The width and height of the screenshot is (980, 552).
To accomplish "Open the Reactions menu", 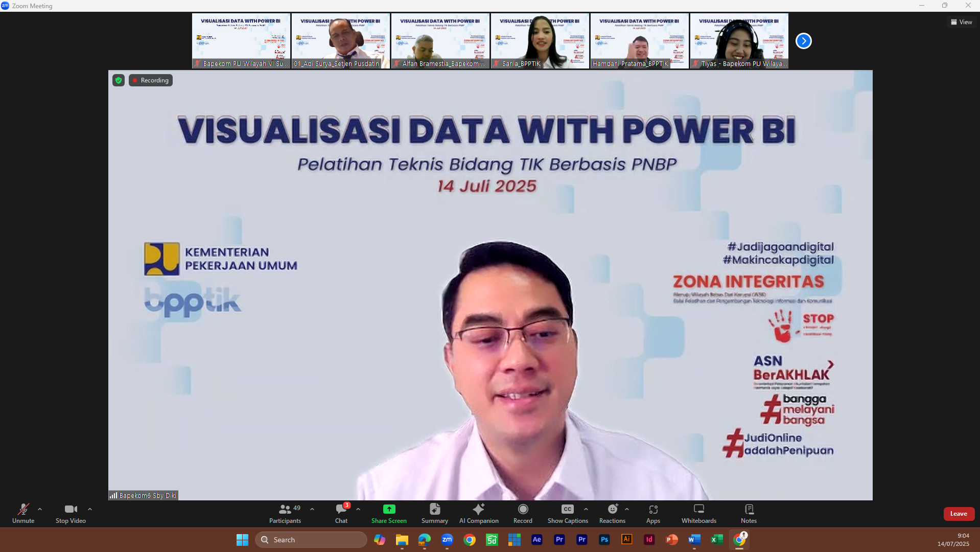I will [612, 513].
